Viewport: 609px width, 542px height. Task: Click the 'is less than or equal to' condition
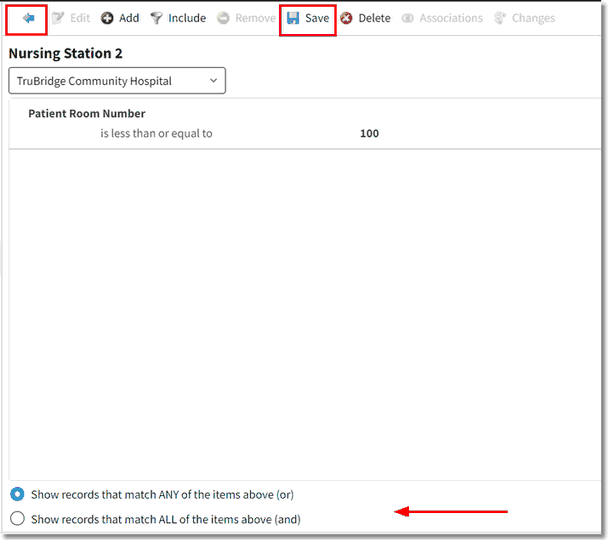(x=156, y=133)
